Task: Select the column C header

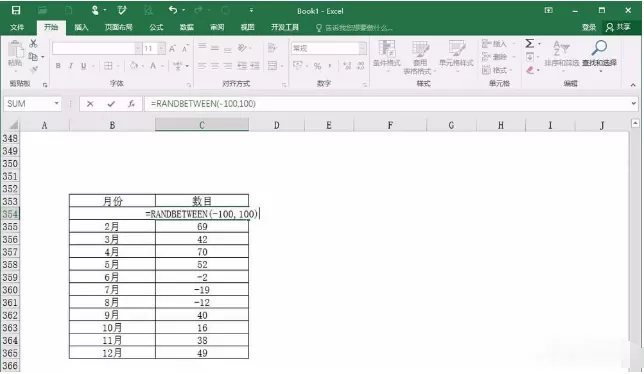Action: click(x=202, y=125)
